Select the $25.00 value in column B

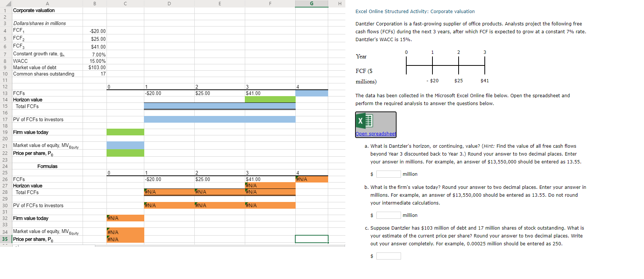[x=95, y=39]
